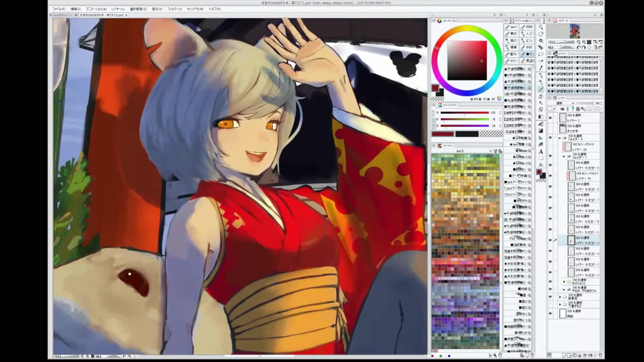Open the ウィンドウ(W) menu
This screenshot has width=644, height=362.
[x=195, y=9]
